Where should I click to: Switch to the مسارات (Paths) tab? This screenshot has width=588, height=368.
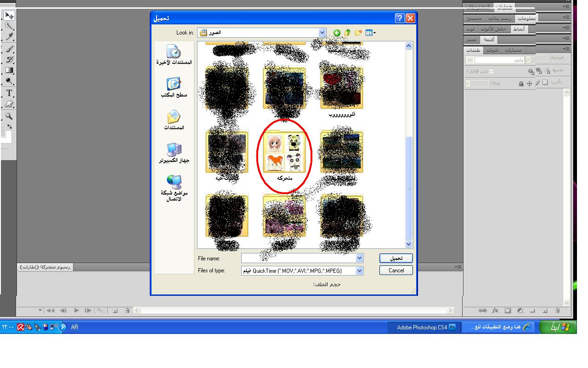[513, 50]
